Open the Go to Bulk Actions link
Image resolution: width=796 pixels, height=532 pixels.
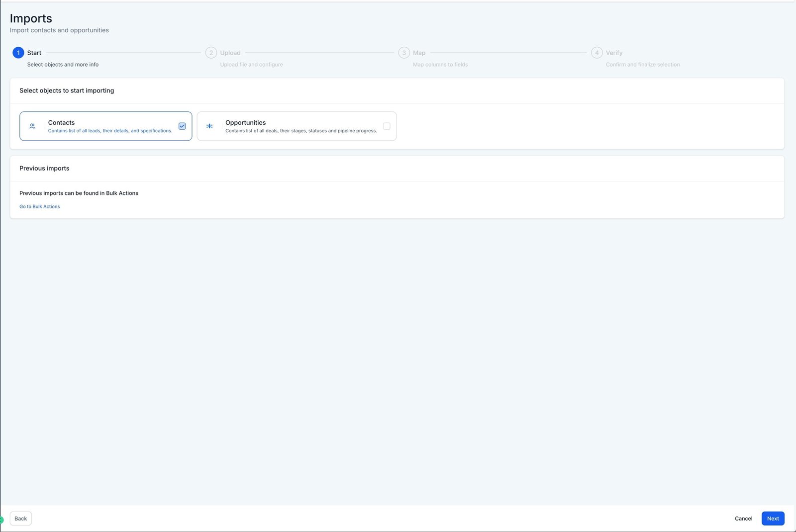(x=40, y=206)
